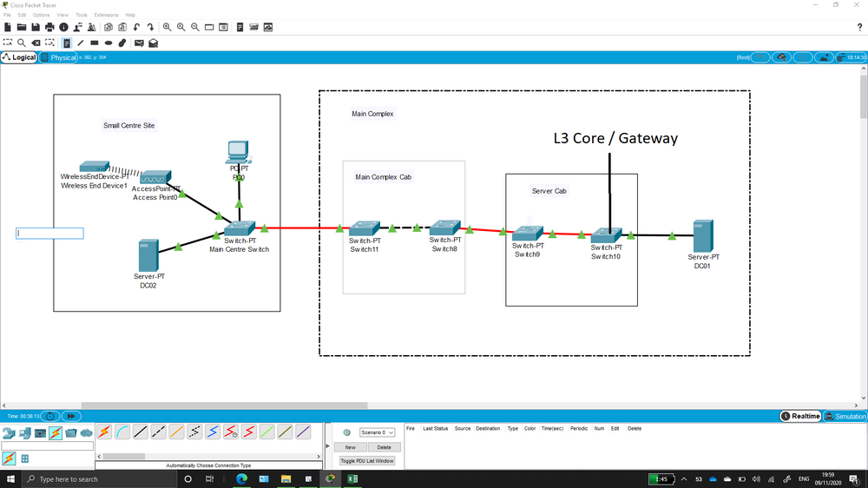This screenshot has height=488, width=868.
Task: Choose Serial DCE cable with clock
Action: click(231, 432)
